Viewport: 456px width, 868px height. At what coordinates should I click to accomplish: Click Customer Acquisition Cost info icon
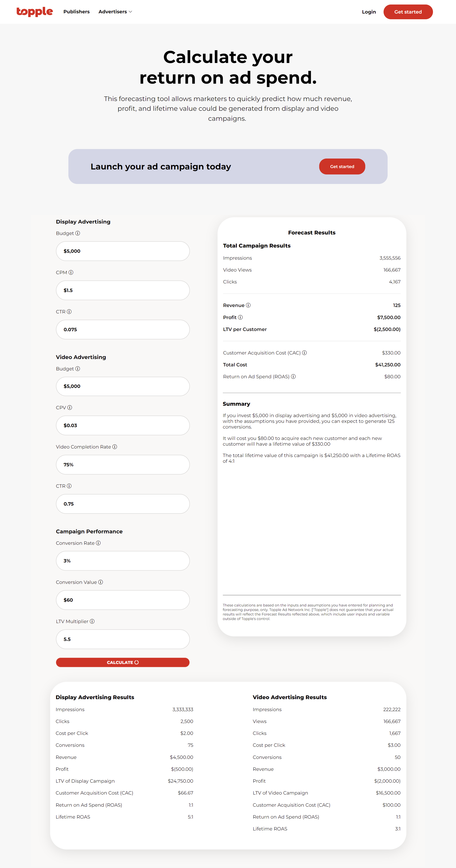(x=304, y=353)
